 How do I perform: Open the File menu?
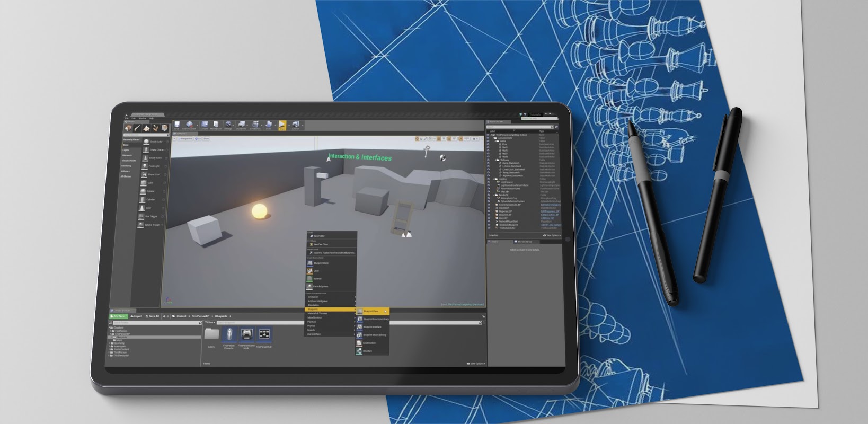click(x=127, y=118)
